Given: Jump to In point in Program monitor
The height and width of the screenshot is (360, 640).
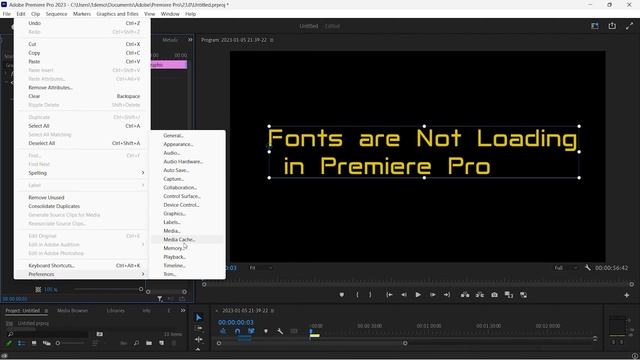Looking at the screenshot, I should click(x=389, y=295).
